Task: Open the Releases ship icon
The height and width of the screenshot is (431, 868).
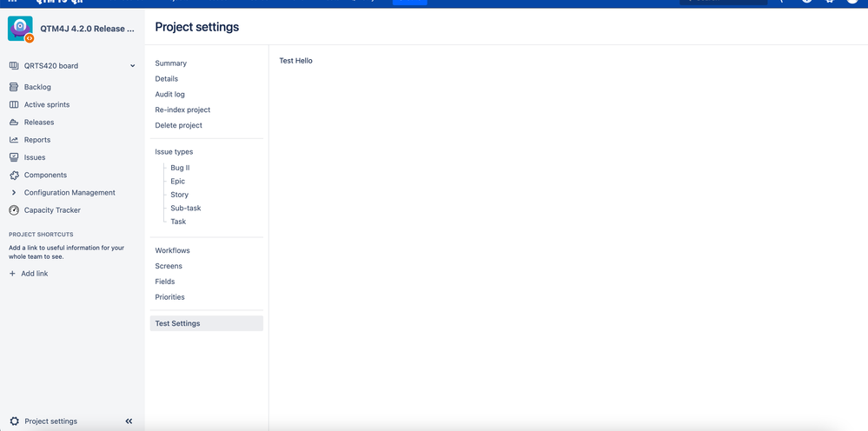Action: click(x=14, y=123)
